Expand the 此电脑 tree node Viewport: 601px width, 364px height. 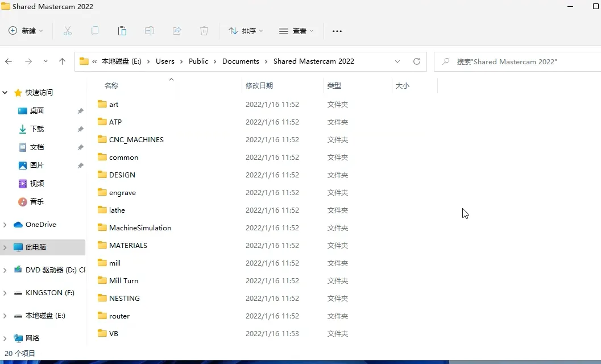click(x=5, y=247)
